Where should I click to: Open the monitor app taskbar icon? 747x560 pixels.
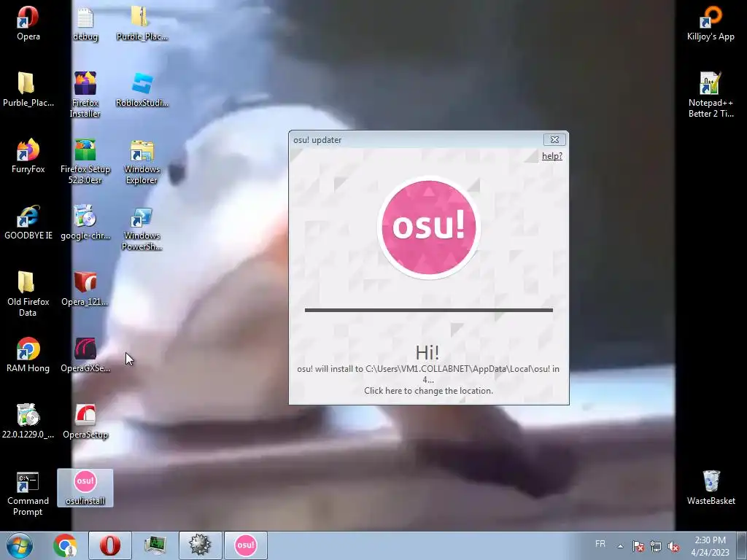(155, 545)
